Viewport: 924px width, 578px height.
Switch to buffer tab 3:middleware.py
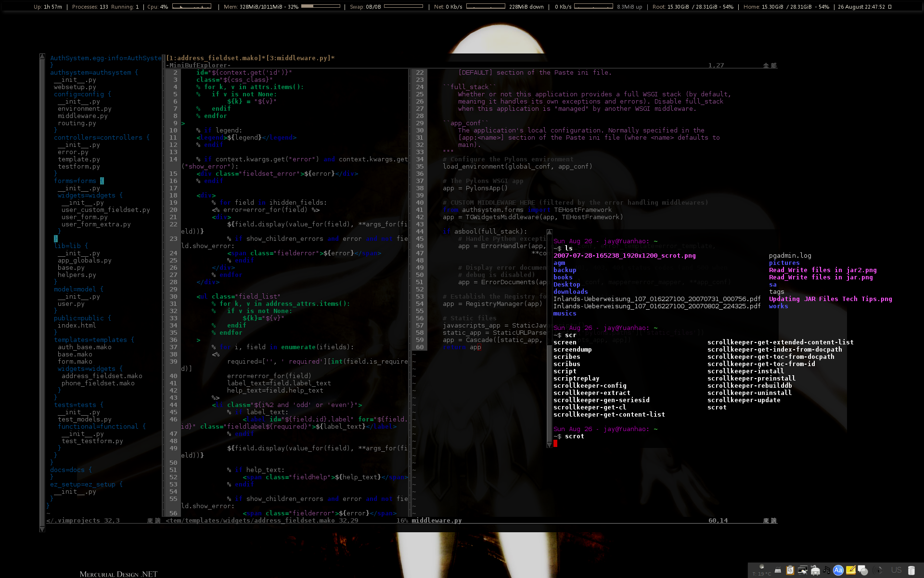(298, 58)
